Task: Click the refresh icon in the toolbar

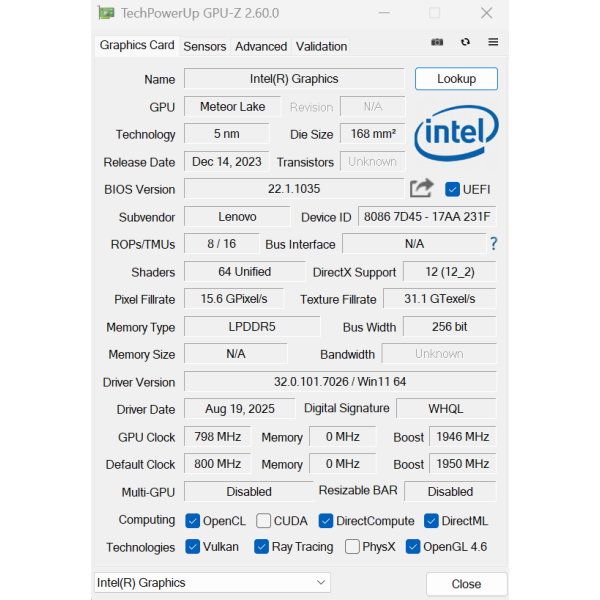Action: (x=465, y=42)
